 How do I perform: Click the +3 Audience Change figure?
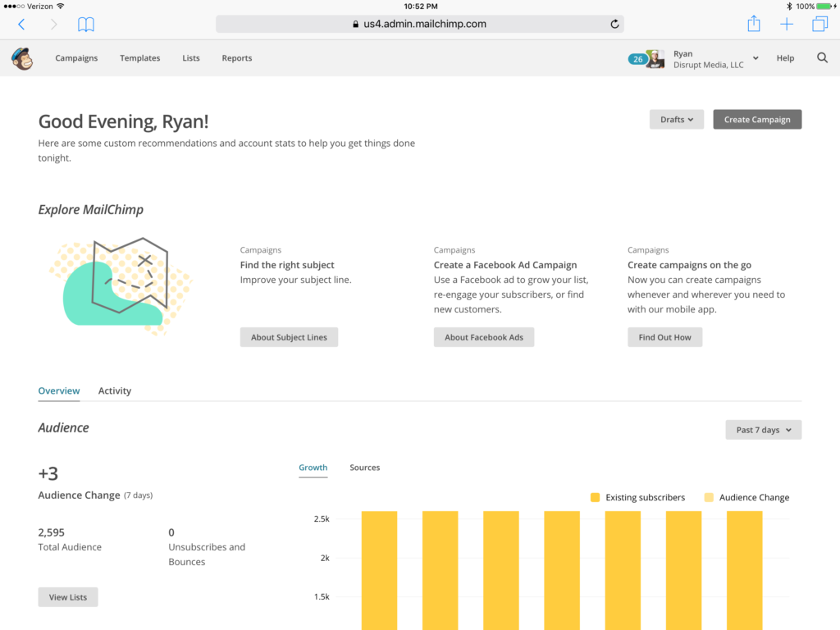tap(48, 473)
